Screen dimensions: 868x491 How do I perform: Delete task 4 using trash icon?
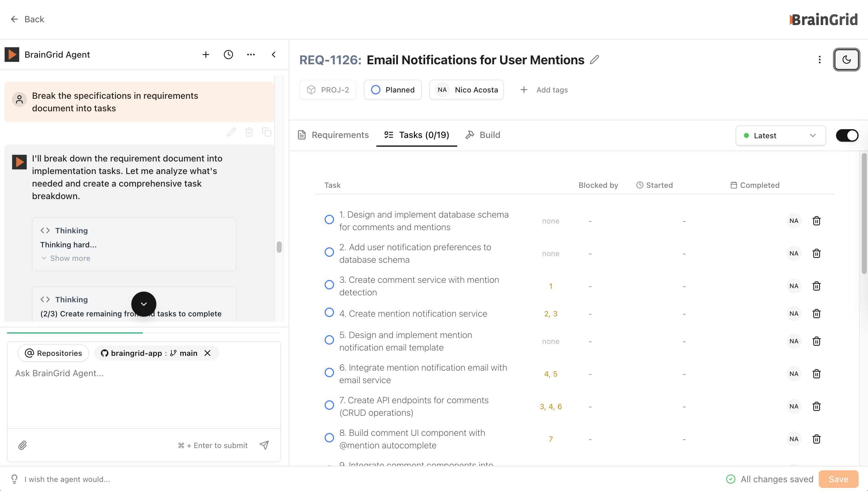816,314
